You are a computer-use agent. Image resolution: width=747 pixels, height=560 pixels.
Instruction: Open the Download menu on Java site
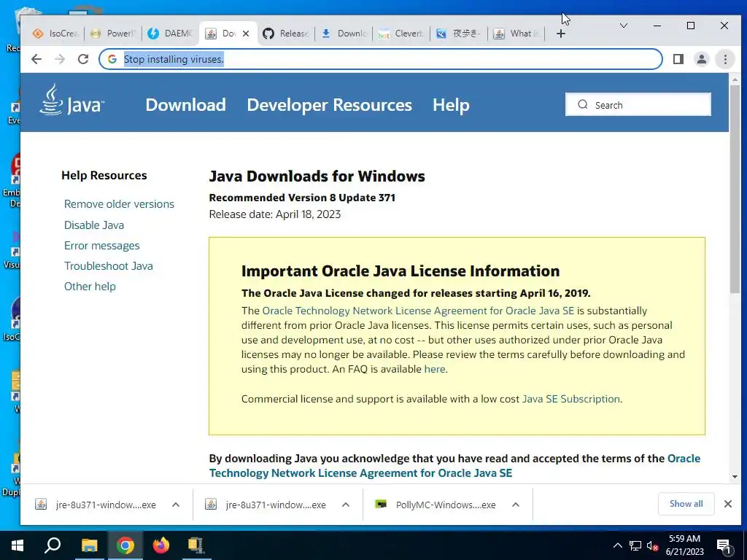pyautogui.click(x=186, y=105)
